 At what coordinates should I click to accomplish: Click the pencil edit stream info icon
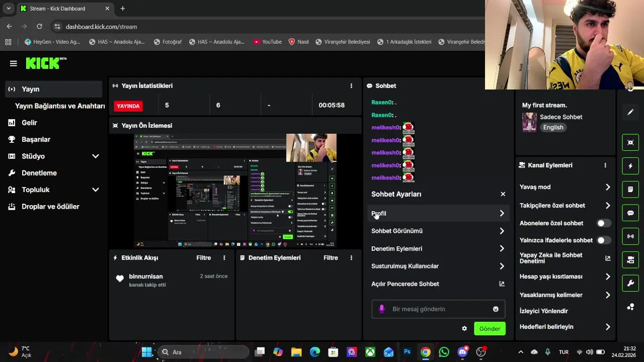point(630,112)
